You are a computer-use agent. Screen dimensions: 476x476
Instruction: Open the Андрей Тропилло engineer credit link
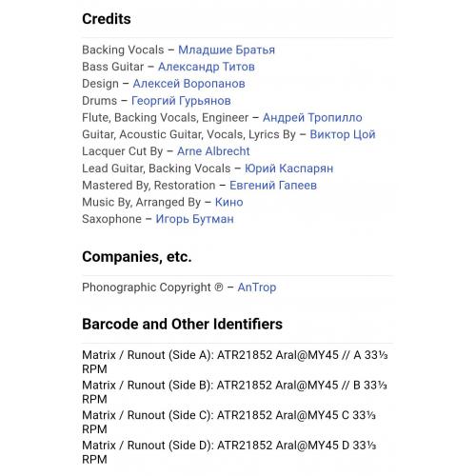312,118
